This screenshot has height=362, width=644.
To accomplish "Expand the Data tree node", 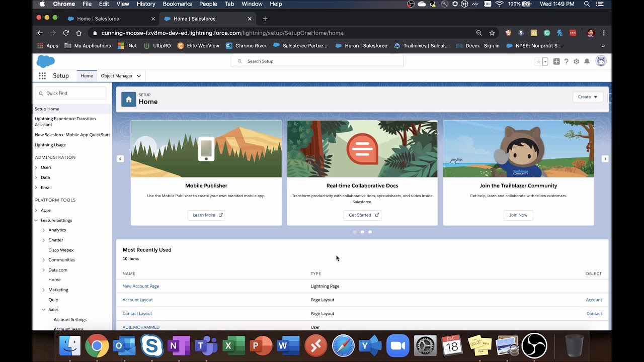I will pos(36,177).
